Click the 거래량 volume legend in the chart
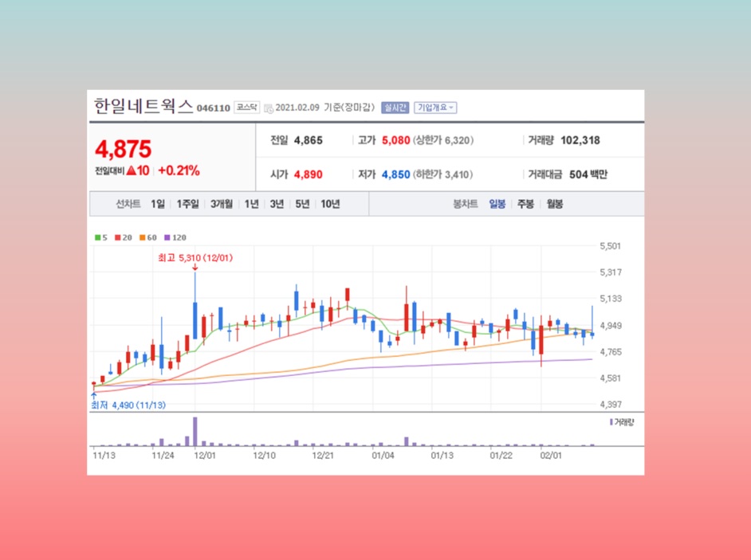Image resolution: width=751 pixels, height=560 pixels. [x=622, y=422]
